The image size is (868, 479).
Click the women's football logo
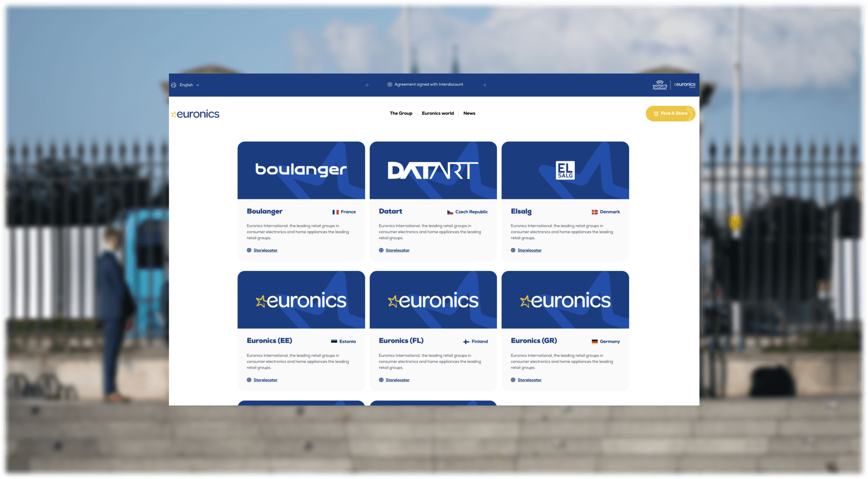tap(660, 85)
